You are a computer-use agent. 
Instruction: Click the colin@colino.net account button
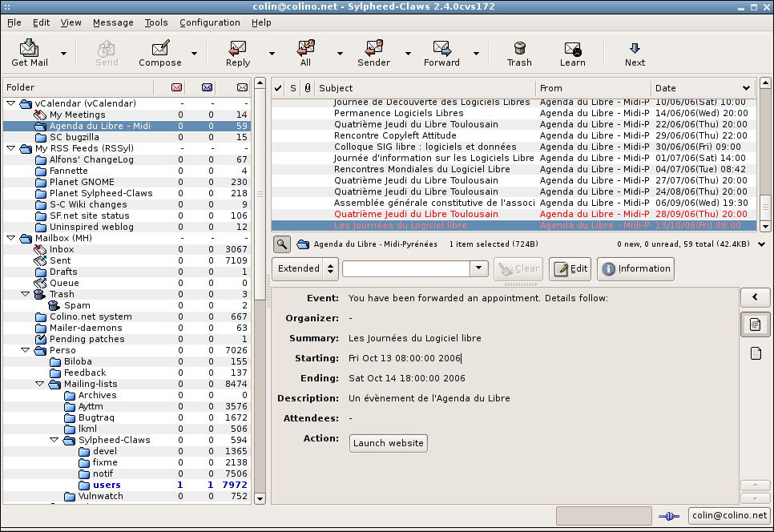point(729,516)
